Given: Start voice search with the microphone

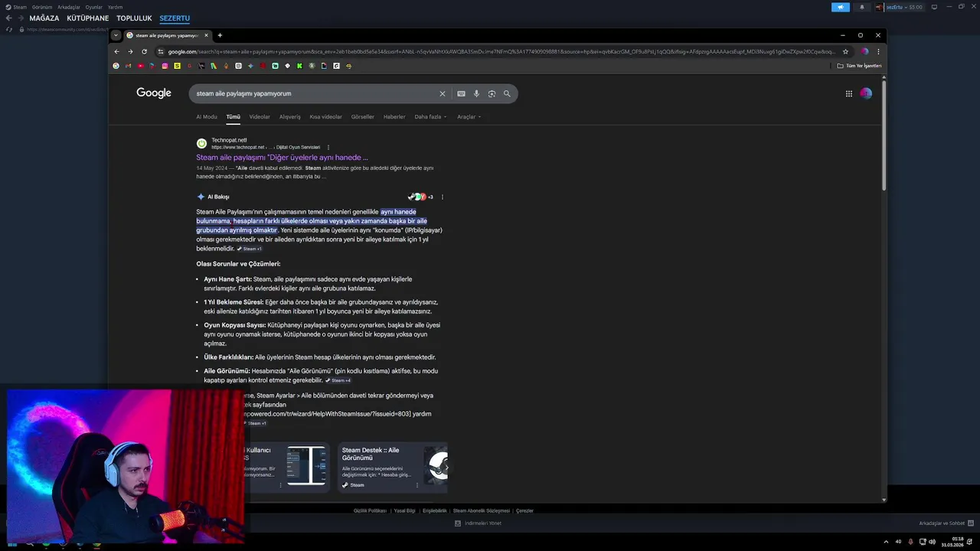Looking at the screenshot, I should pyautogui.click(x=476, y=93).
